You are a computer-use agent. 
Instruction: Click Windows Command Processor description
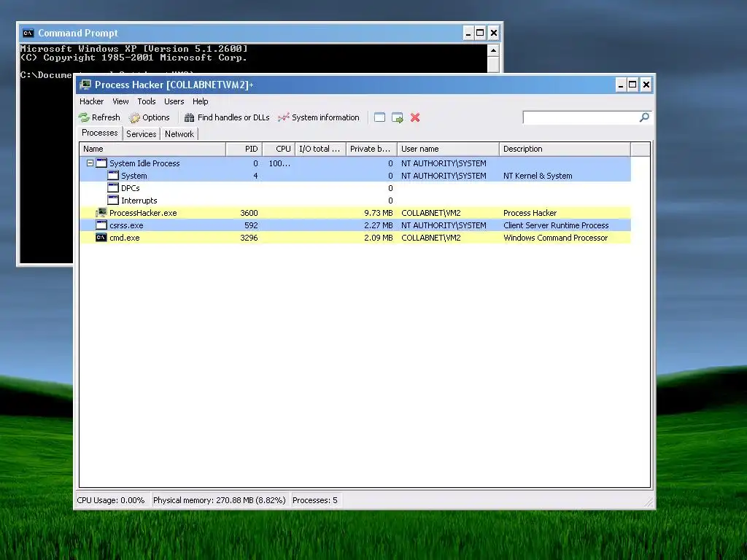[x=555, y=238]
